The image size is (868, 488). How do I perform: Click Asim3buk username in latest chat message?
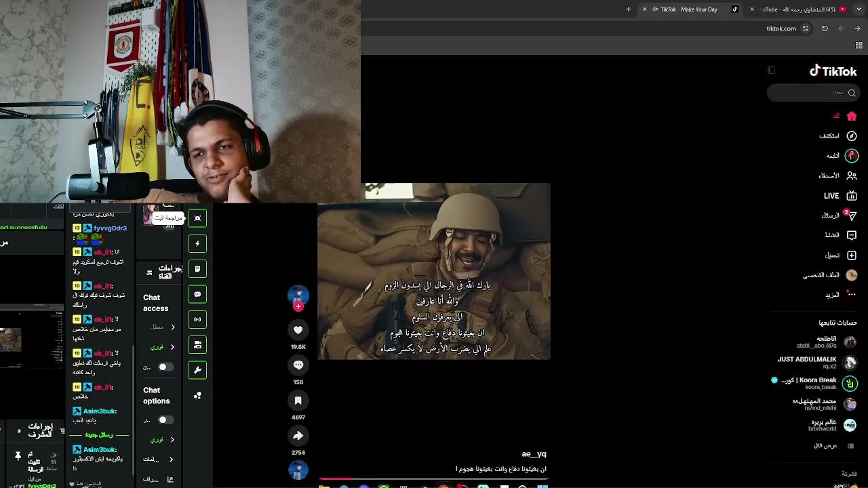click(100, 450)
